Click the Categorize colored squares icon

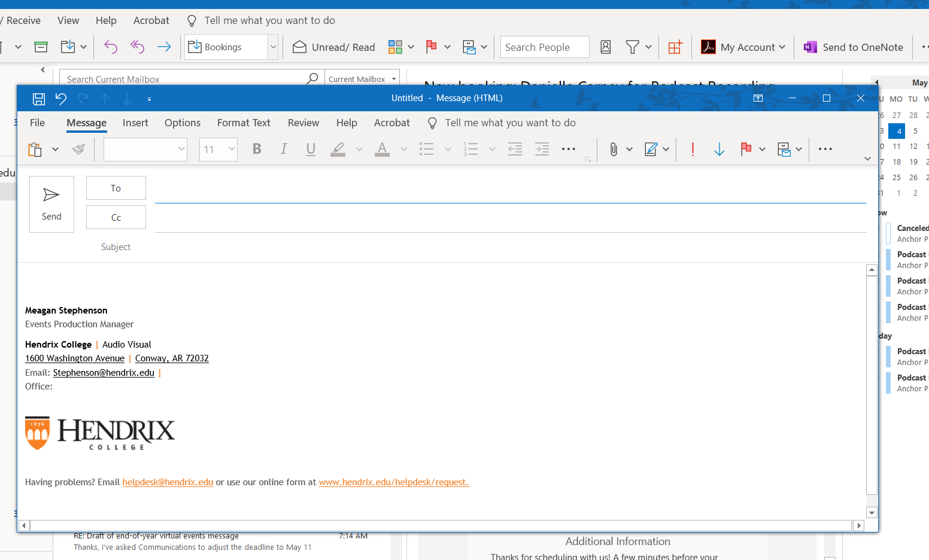[x=395, y=47]
